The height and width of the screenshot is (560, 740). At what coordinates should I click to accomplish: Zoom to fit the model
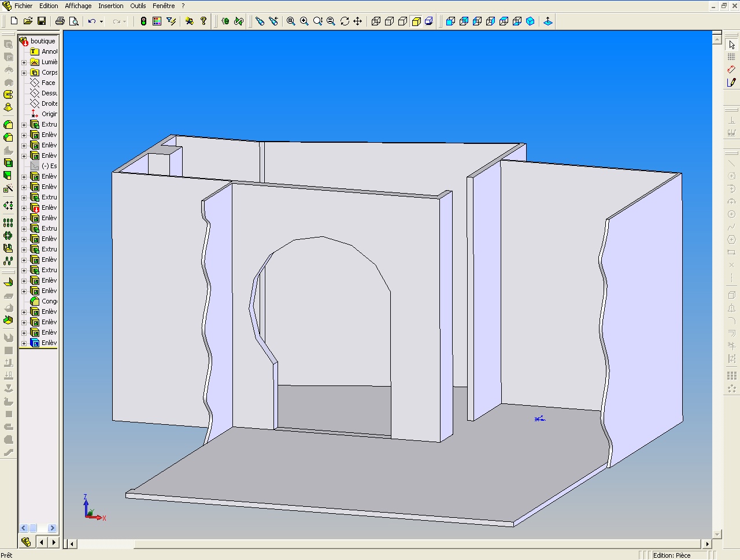291,21
